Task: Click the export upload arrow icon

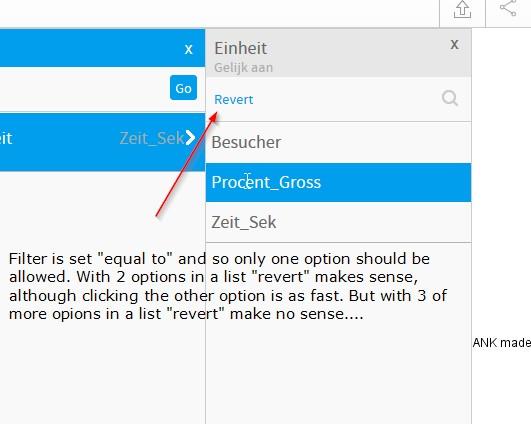Action: (x=462, y=9)
